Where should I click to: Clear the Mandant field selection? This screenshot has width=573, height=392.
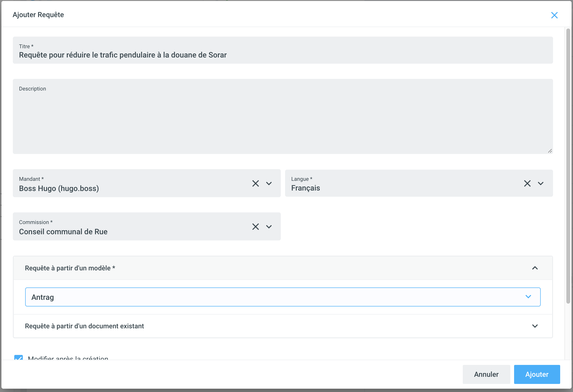tap(255, 183)
